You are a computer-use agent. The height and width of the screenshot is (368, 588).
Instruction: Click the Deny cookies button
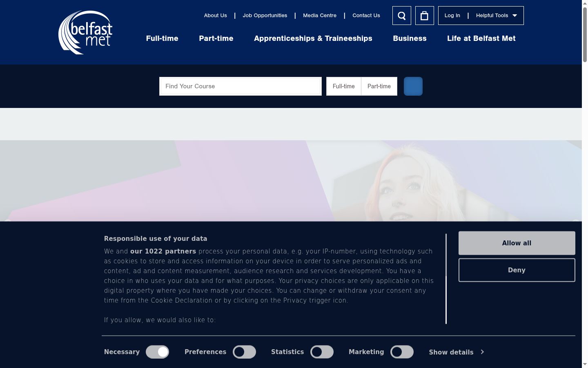(x=517, y=270)
